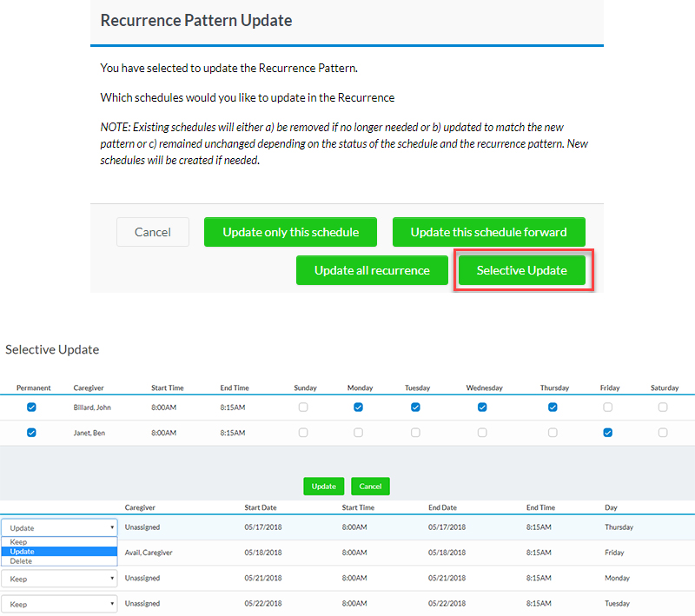Image resolution: width=695 pixels, height=616 pixels.
Task: Open action dropdown for 05/17/2018 schedule
Action: tap(59, 527)
